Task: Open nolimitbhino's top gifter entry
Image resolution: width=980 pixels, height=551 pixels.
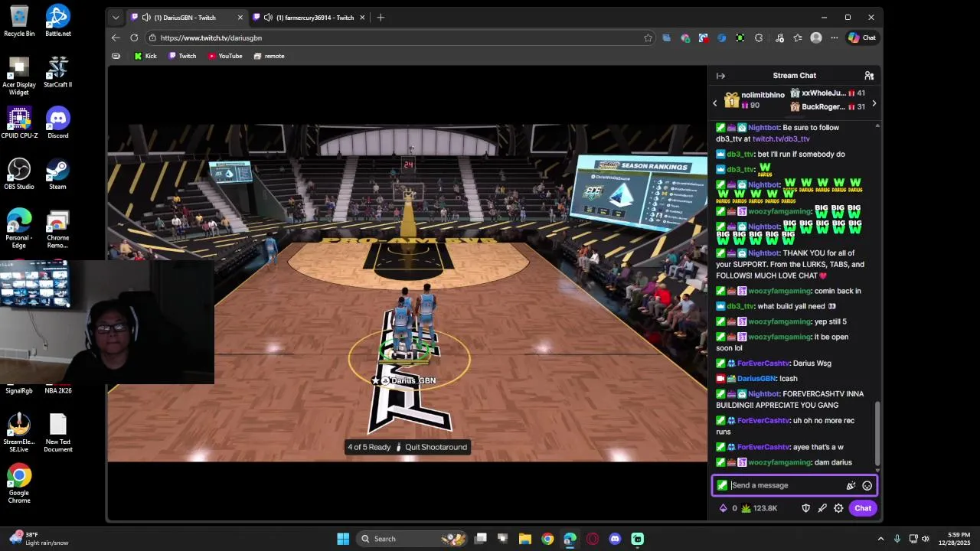Action: click(x=754, y=100)
